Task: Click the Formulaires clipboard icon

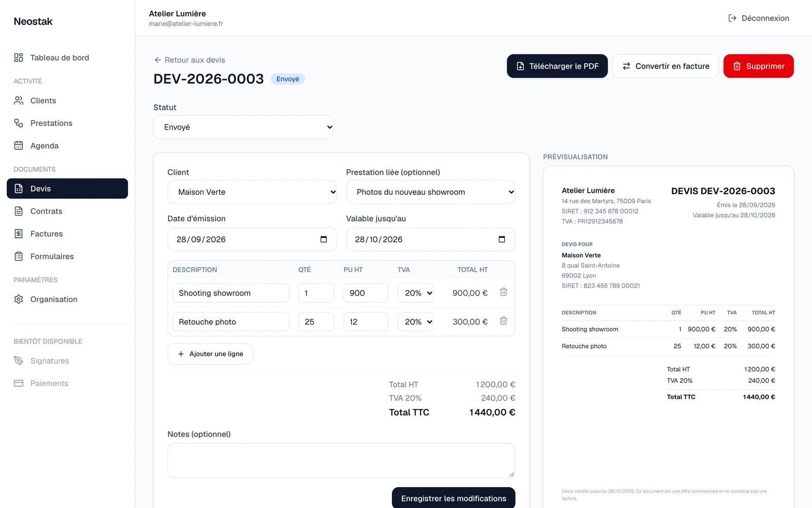Action: 19,257
